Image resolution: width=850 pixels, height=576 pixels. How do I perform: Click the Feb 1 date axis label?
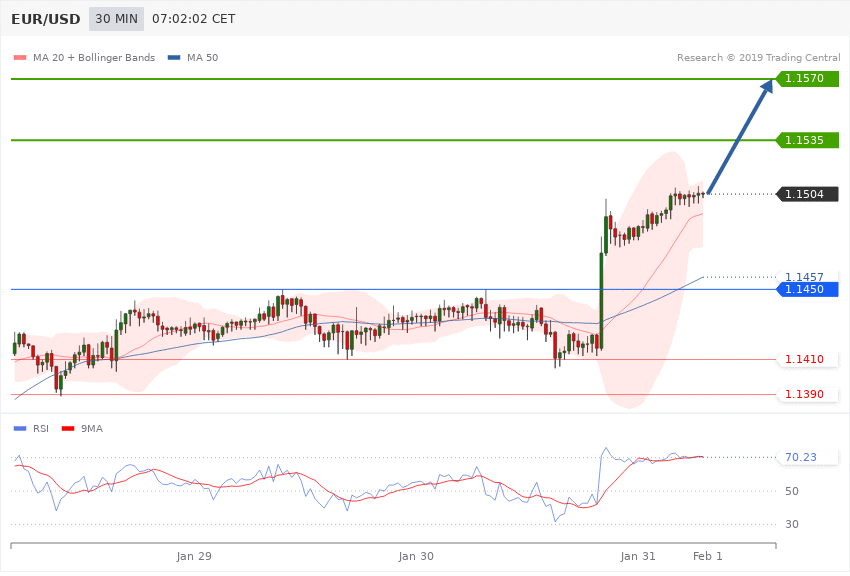[x=708, y=556]
